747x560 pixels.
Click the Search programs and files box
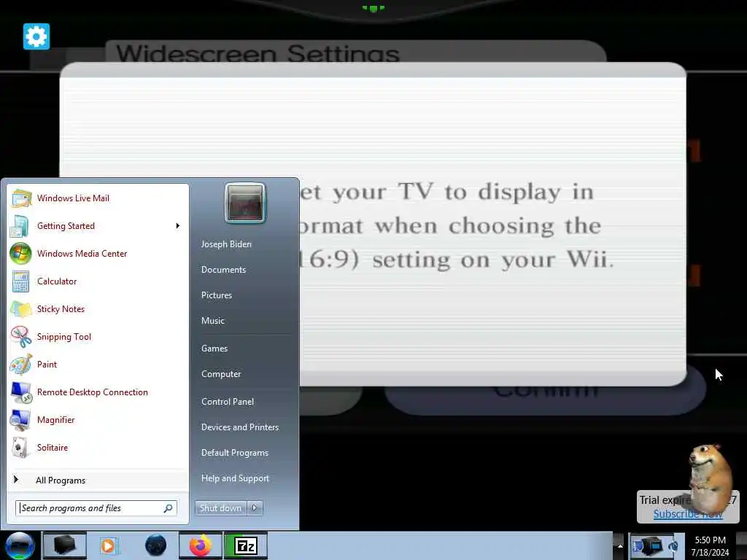pyautogui.click(x=96, y=508)
